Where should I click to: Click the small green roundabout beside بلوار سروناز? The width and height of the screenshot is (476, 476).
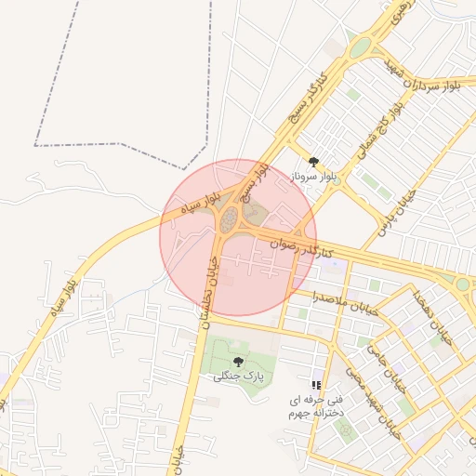[337, 181]
